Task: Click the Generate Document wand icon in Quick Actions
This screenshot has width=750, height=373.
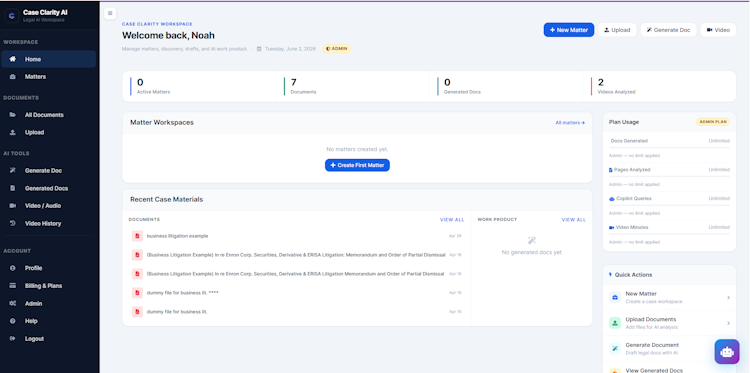Action: point(615,349)
